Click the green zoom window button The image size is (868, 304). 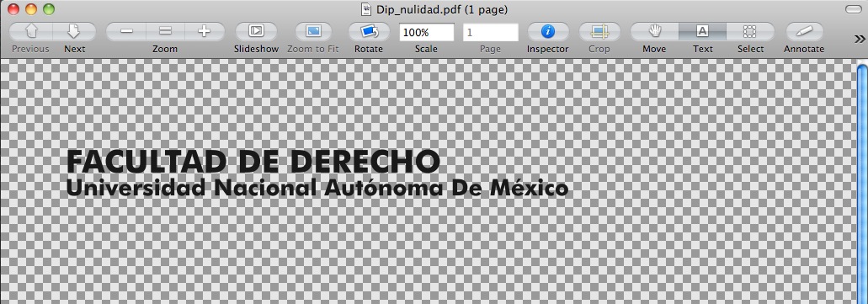click(x=49, y=9)
